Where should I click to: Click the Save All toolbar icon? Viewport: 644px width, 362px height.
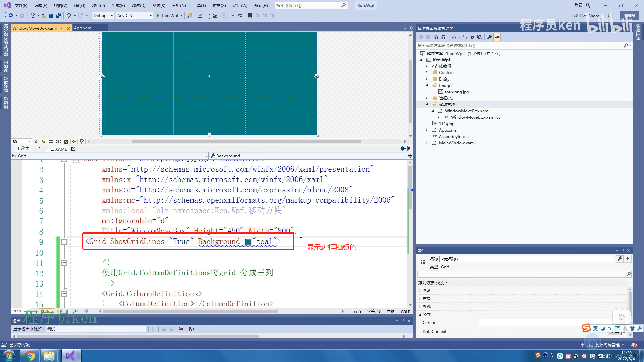pyautogui.click(x=59, y=16)
